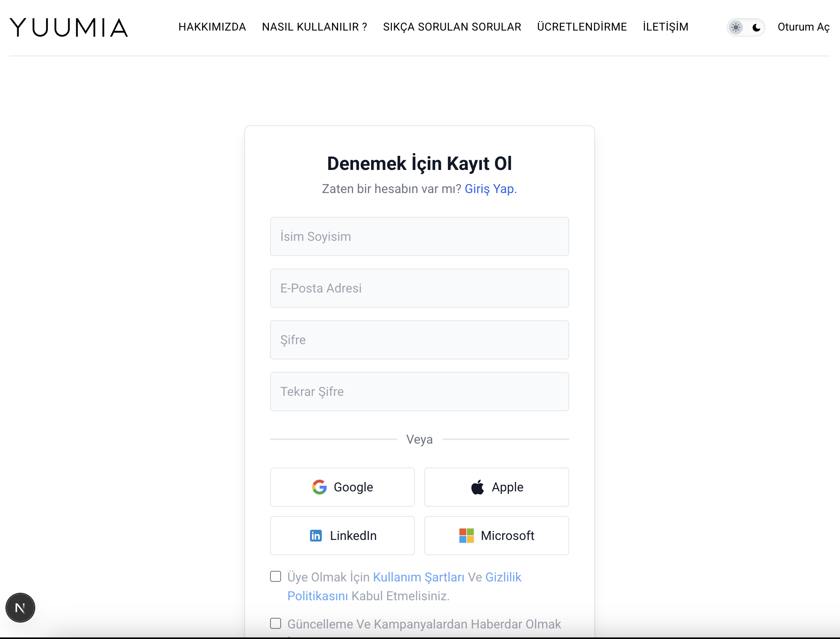Sign up with Microsoft button
This screenshot has height=639, width=840.
coord(496,536)
